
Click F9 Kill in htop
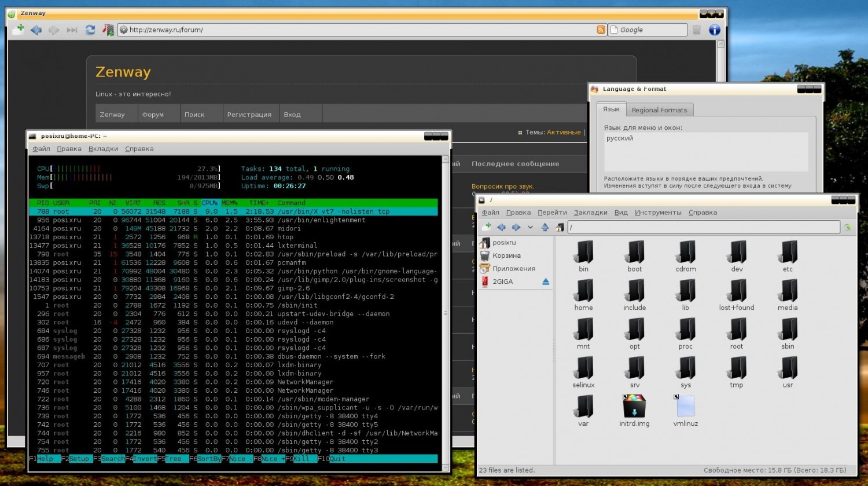click(x=300, y=459)
